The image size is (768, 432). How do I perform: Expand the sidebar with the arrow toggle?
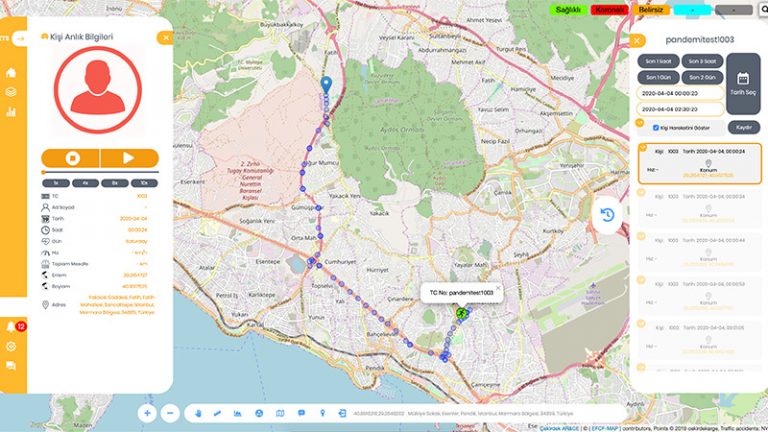tap(20, 39)
